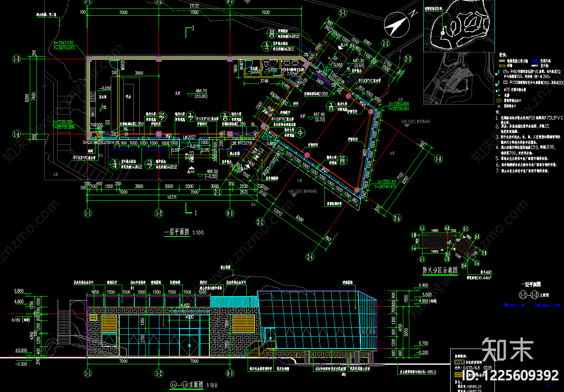Select the ±0.000 elevation marker on elevation
Viewport: 564px width, 392px height.
click(x=21, y=350)
